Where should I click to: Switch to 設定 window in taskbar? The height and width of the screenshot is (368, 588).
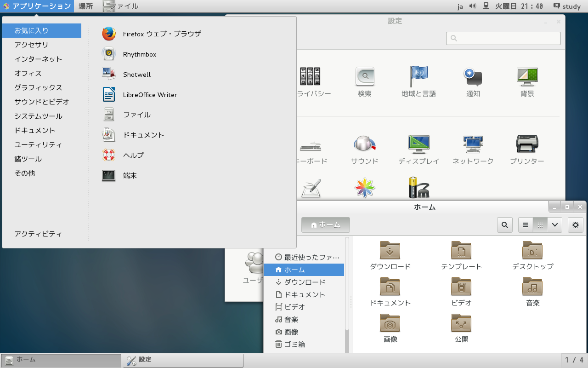[183, 360]
